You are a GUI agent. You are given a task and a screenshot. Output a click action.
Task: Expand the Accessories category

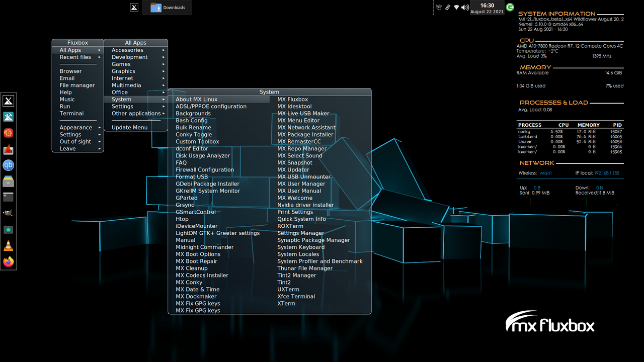click(x=136, y=50)
